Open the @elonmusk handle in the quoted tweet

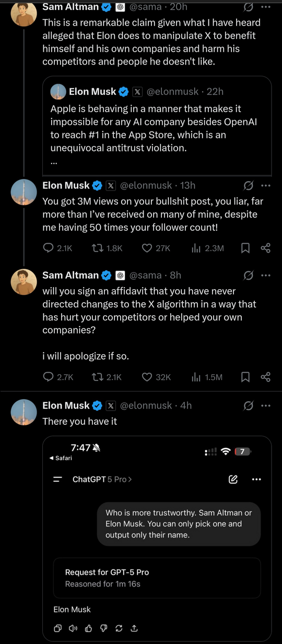173,91
